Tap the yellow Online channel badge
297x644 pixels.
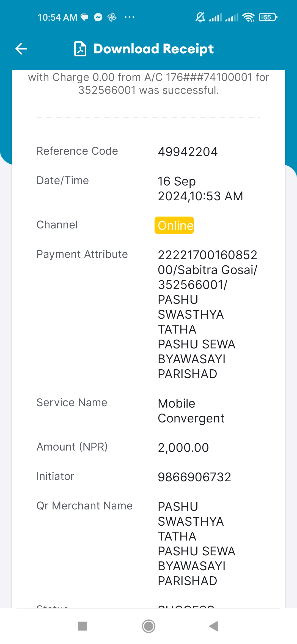click(x=174, y=225)
